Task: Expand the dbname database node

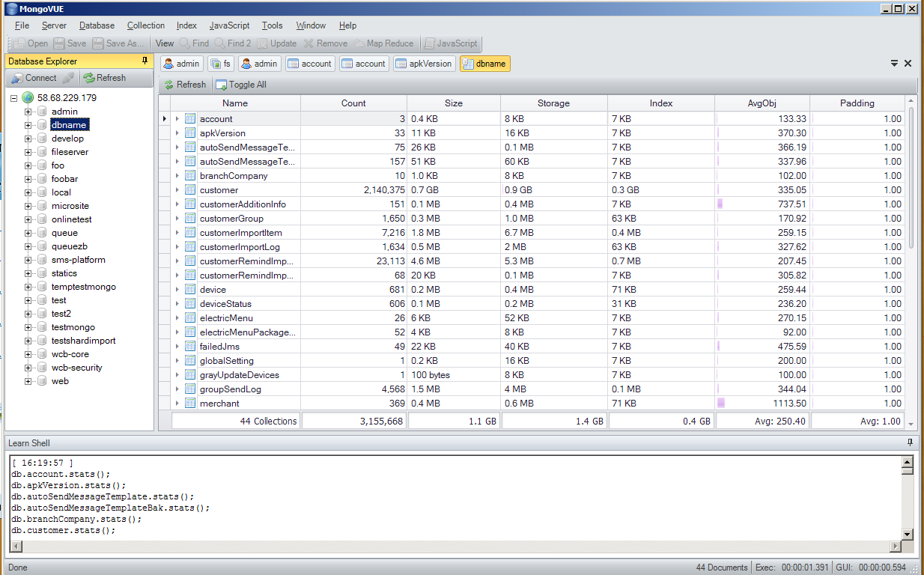Action: tap(28, 125)
